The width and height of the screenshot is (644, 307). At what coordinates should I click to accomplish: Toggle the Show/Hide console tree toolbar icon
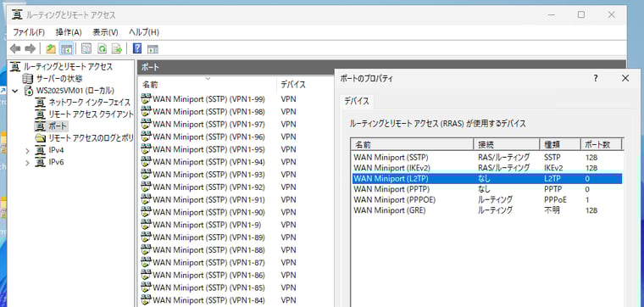[x=66, y=49]
